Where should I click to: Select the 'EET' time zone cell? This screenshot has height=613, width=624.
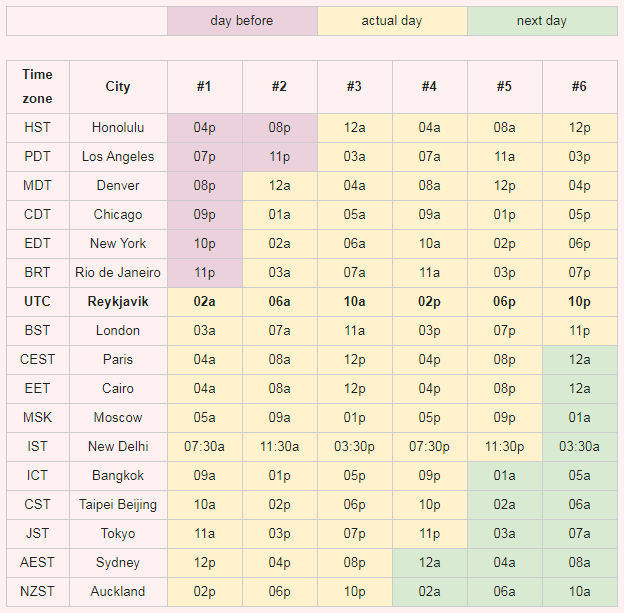(x=38, y=389)
